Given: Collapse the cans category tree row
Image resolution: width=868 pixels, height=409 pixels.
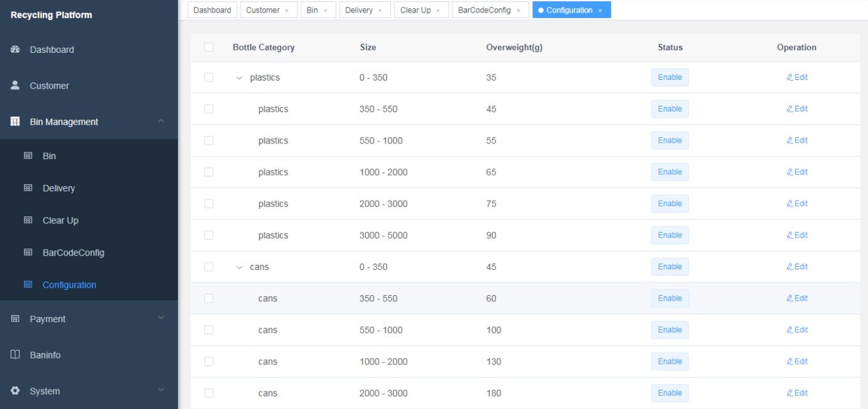Looking at the screenshot, I should pos(239,267).
